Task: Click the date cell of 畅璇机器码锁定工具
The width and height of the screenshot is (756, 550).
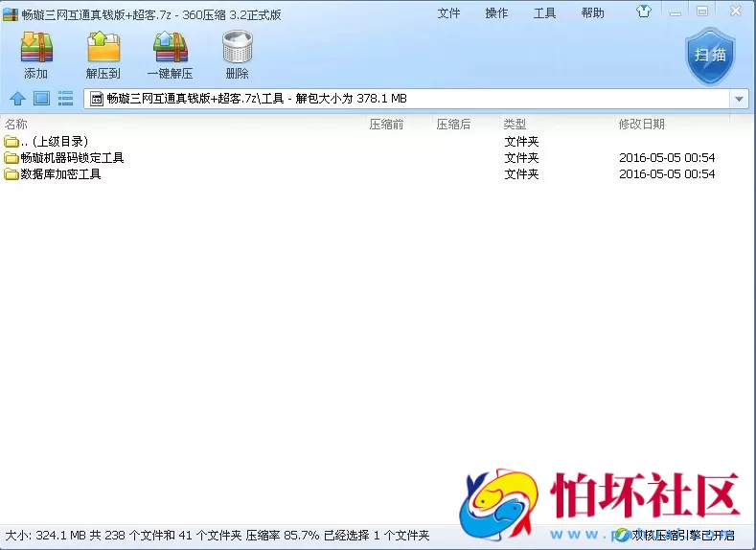Action: (667, 158)
